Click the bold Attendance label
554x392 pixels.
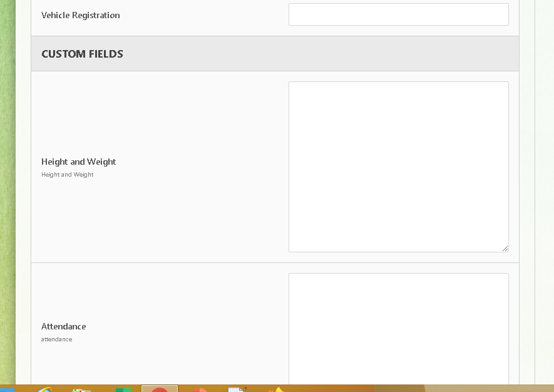pos(64,326)
